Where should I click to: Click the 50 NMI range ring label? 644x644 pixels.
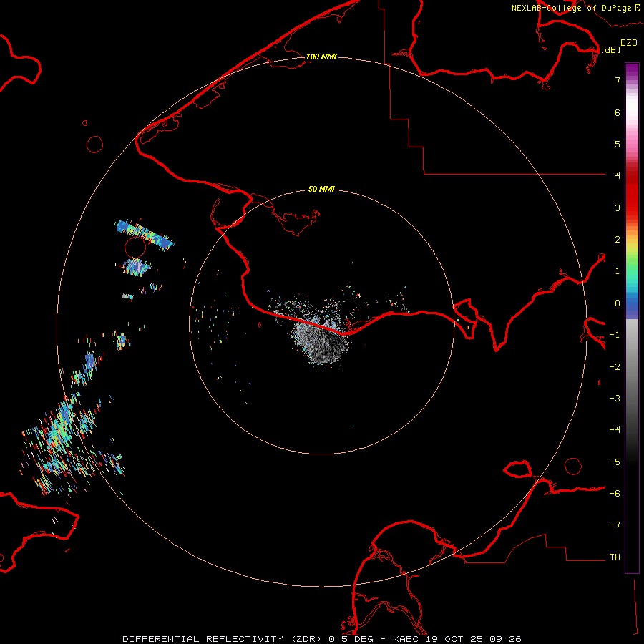[x=321, y=189]
